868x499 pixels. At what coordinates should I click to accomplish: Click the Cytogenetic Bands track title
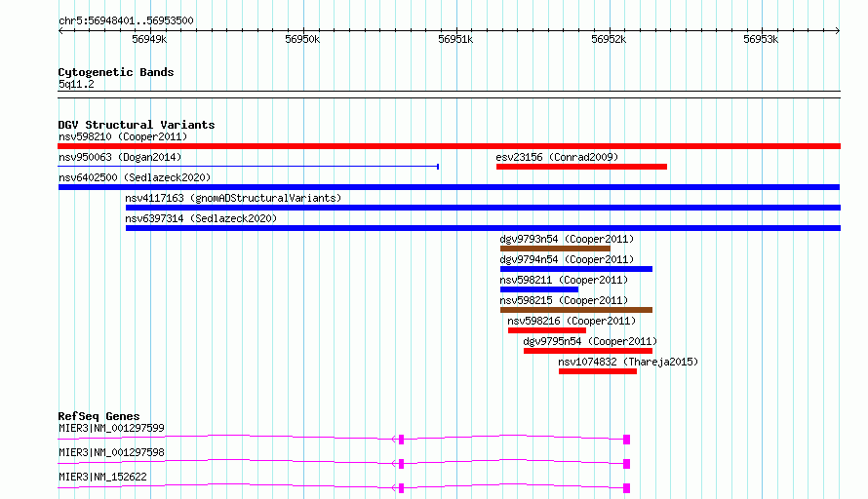pos(116,72)
